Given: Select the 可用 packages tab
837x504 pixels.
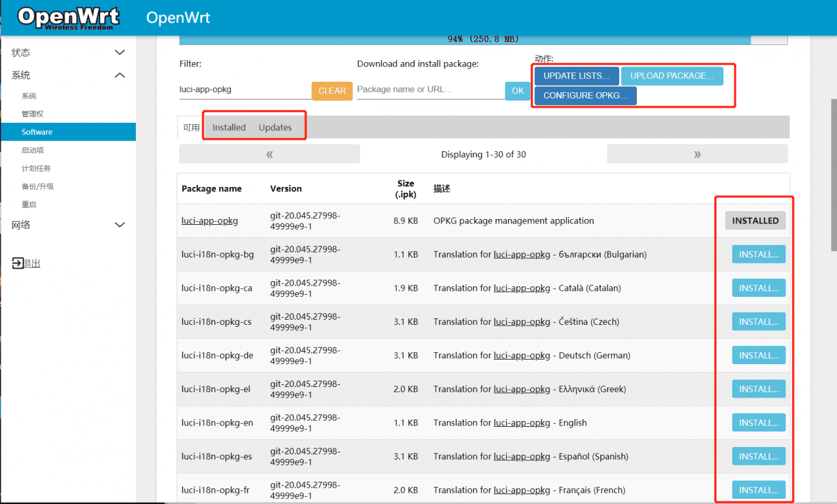Looking at the screenshot, I should pyautogui.click(x=190, y=127).
